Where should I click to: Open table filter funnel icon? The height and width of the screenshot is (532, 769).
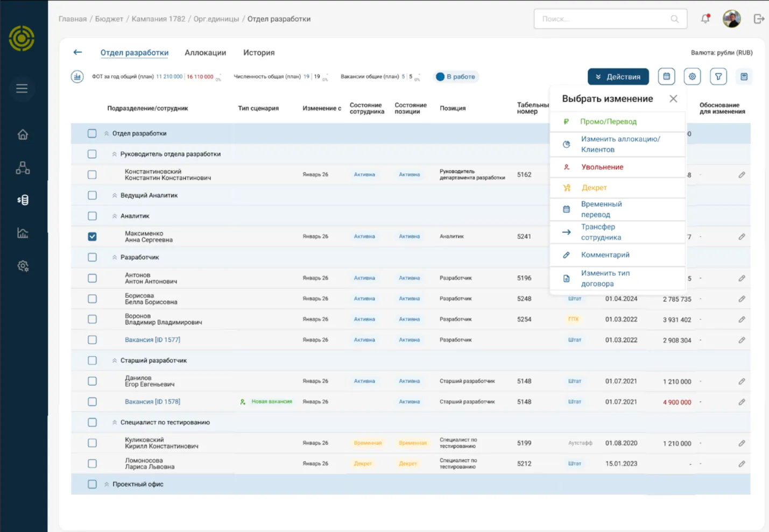[x=718, y=77]
